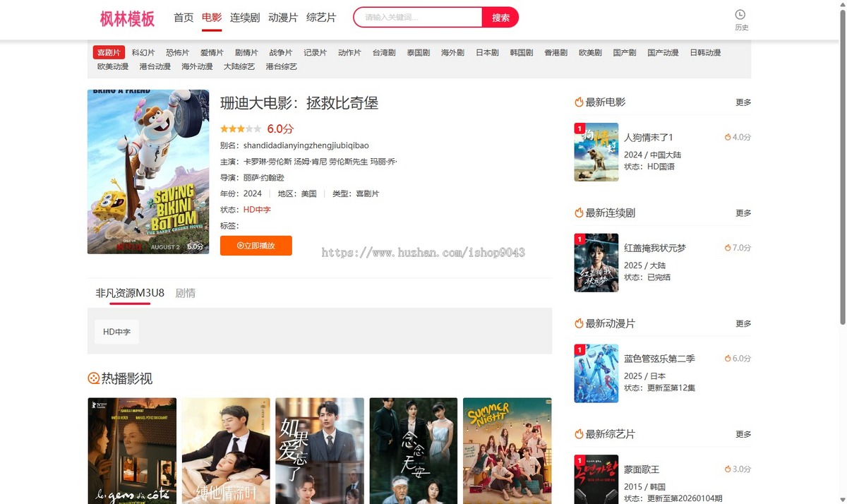Select the 科幻片 category
The width and height of the screenshot is (847, 504).
tap(143, 53)
